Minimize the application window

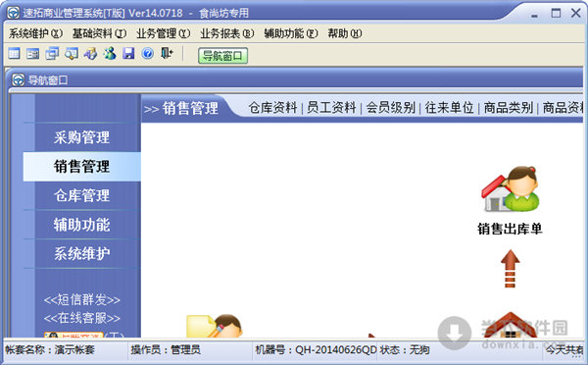tap(535, 15)
